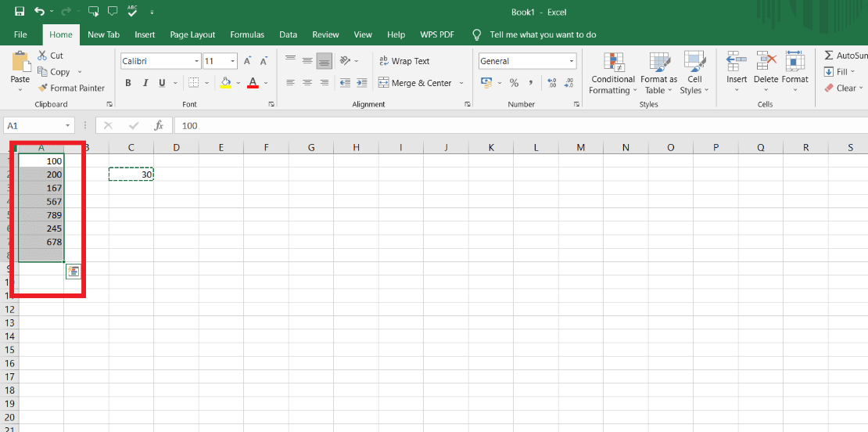Open the Format as Table gallery
The width and height of the screenshot is (868, 432).
[x=658, y=74]
